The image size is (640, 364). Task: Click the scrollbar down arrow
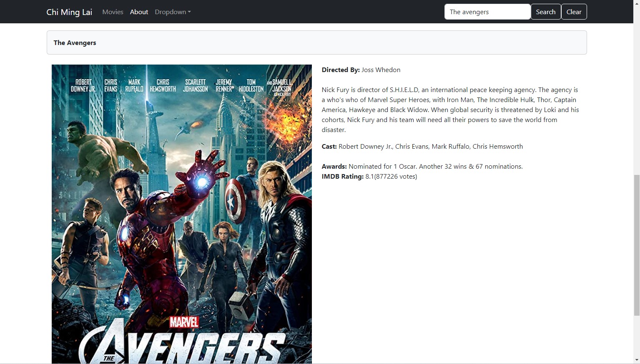[x=636, y=360]
